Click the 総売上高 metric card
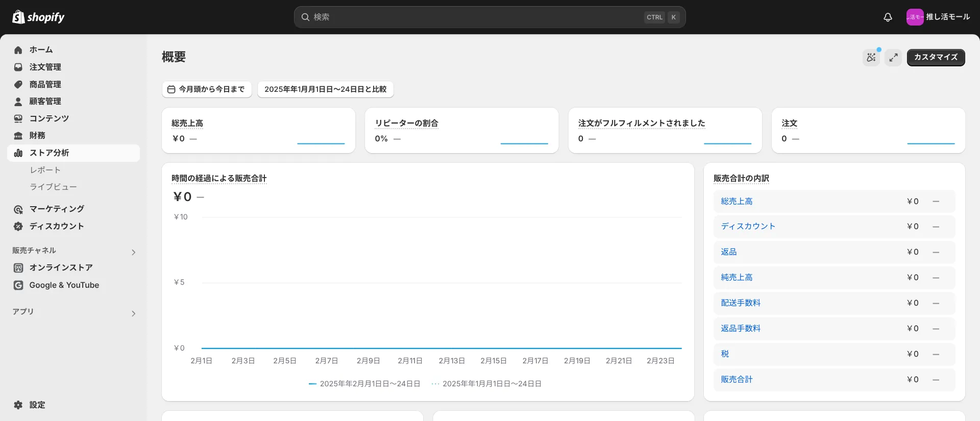 (258, 130)
